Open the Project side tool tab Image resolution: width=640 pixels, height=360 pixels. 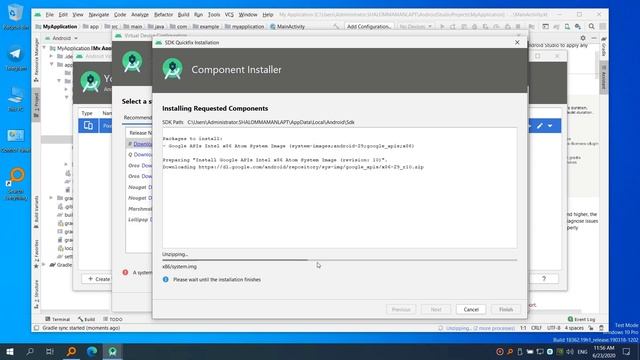click(x=36, y=104)
